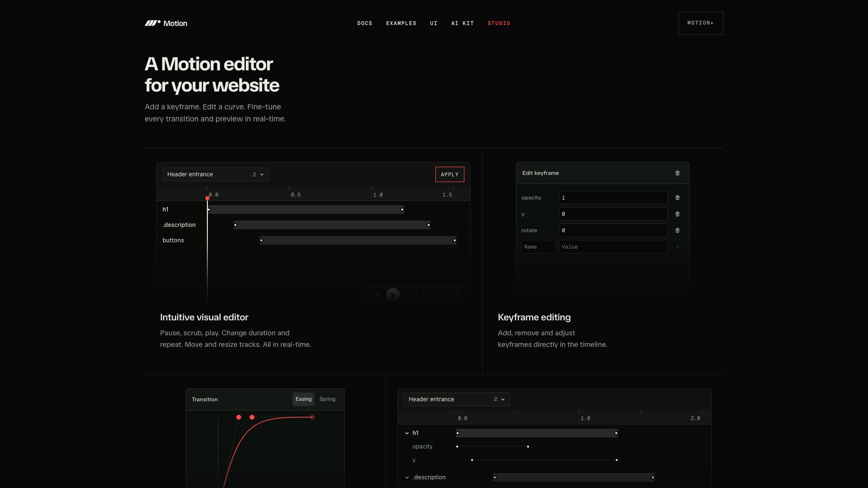Select the second red bezier control point
The width and height of the screenshot is (868, 488).
pyautogui.click(x=252, y=417)
